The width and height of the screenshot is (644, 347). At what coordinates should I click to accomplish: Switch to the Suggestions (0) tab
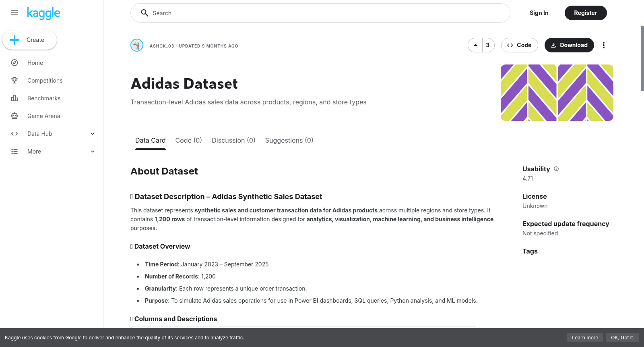[x=289, y=140]
